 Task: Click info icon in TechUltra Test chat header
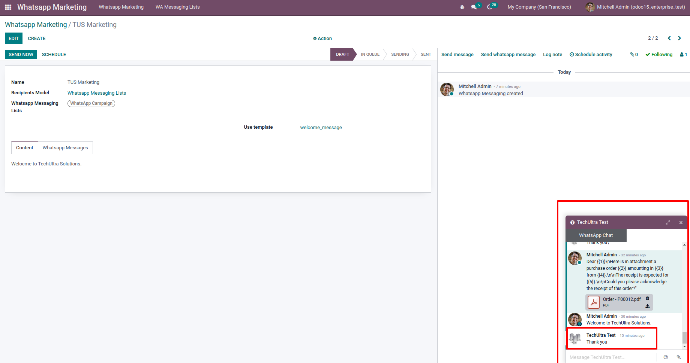coord(572,222)
